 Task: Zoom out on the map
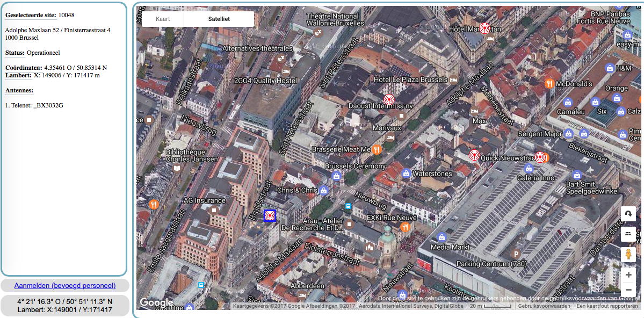click(628, 289)
